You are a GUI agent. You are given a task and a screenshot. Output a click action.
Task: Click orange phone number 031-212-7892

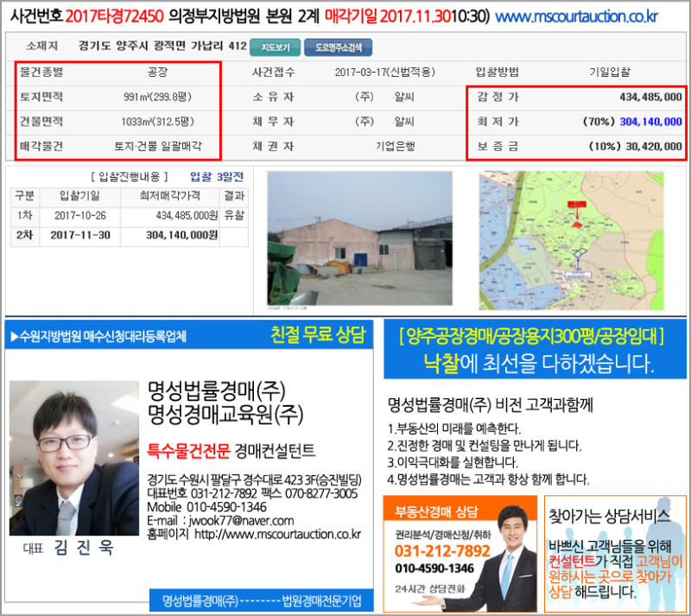pos(442,551)
